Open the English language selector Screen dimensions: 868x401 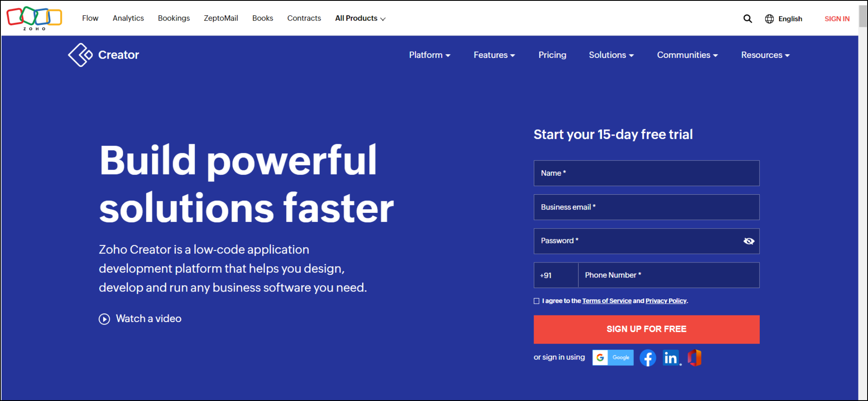[790, 19]
